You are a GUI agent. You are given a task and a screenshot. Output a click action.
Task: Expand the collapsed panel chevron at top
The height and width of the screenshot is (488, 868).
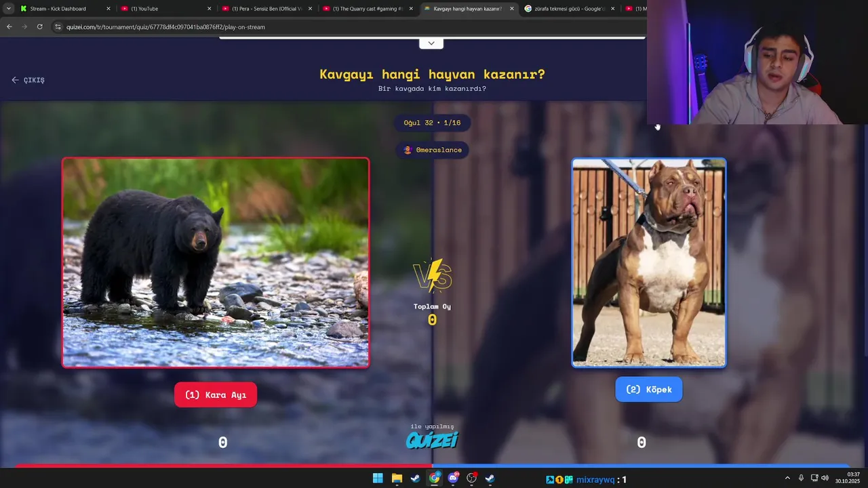click(431, 43)
